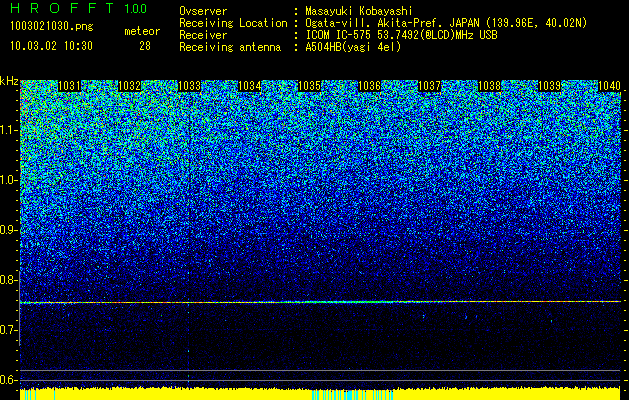
Task: Select the filename 1003021030.png
Action: pyautogui.click(x=52, y=27)
